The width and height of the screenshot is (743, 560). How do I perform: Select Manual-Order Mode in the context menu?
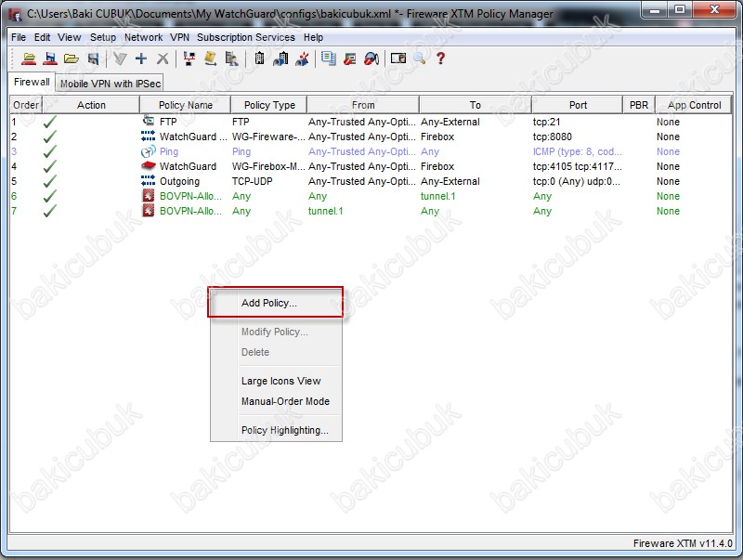[x=276, y=401]
